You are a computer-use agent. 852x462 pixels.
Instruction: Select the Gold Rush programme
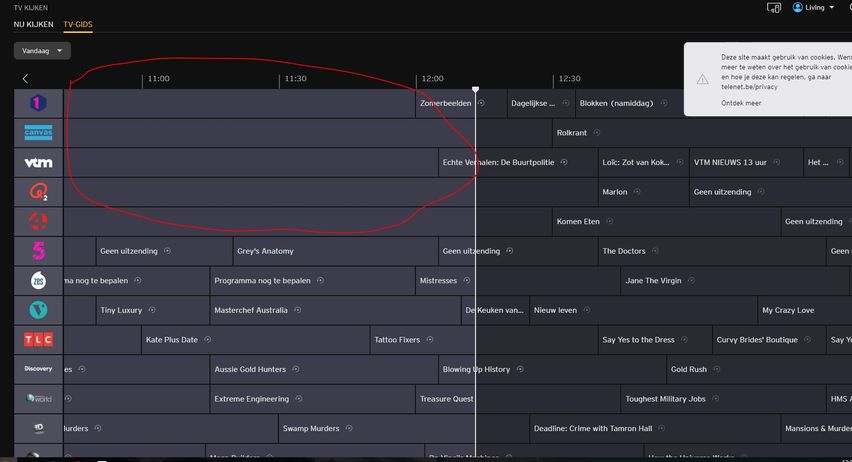click(x=689, y=369)
